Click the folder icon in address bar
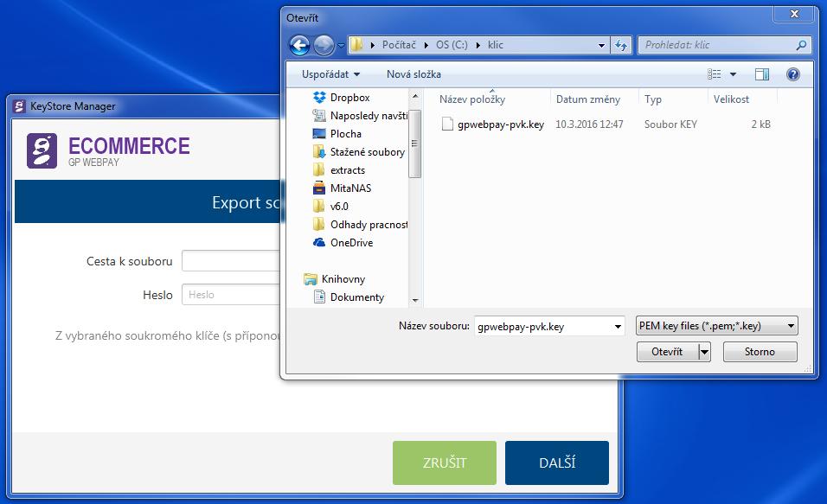 tap(357, 45)
